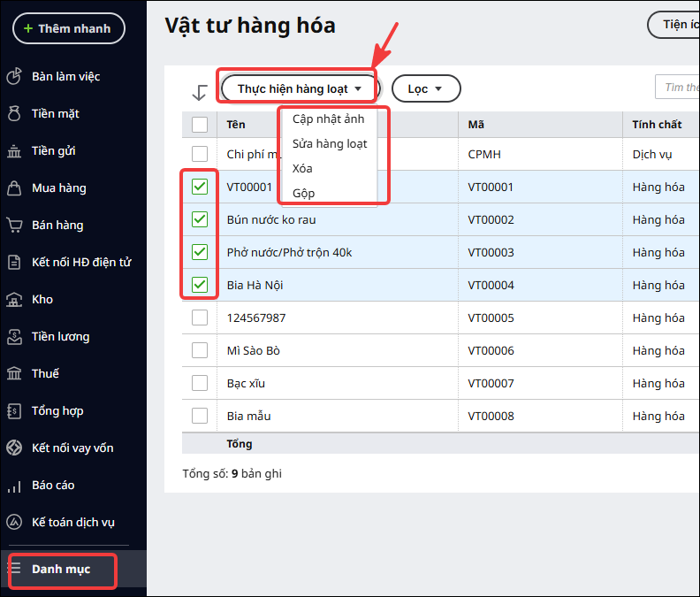Click the Báo cáo chart icon
Screen dimensions: 700x597
click(14, 486)
